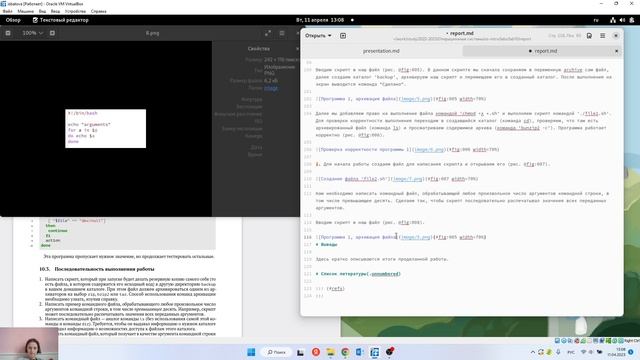Click the Wi-Fi icon in the system tray
This screenshot has width=640, height=360.
coord(583,352)
